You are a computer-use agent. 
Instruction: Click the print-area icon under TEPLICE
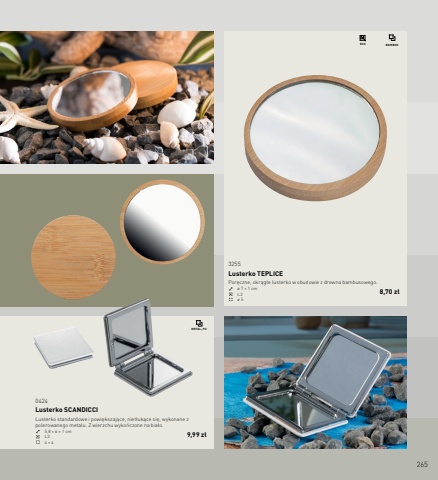(x=231, y=300)
